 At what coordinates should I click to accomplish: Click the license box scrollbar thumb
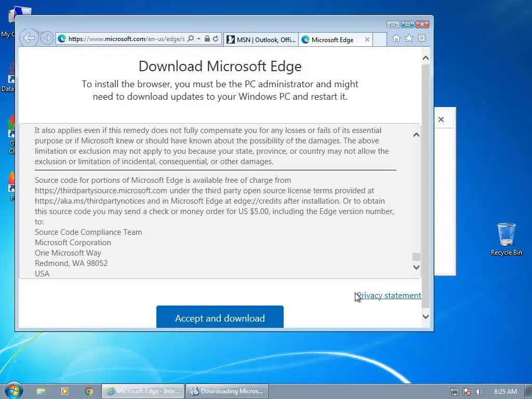(x=416, y=257)
